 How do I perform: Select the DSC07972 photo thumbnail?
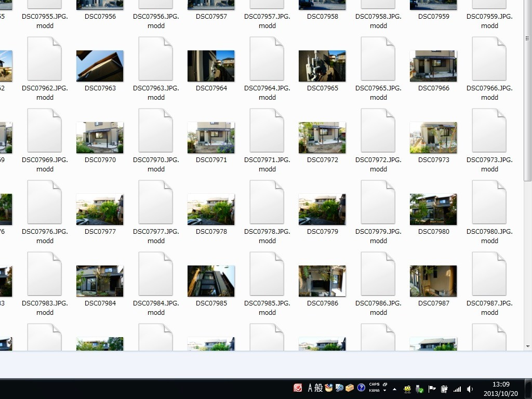pos(322,138)
